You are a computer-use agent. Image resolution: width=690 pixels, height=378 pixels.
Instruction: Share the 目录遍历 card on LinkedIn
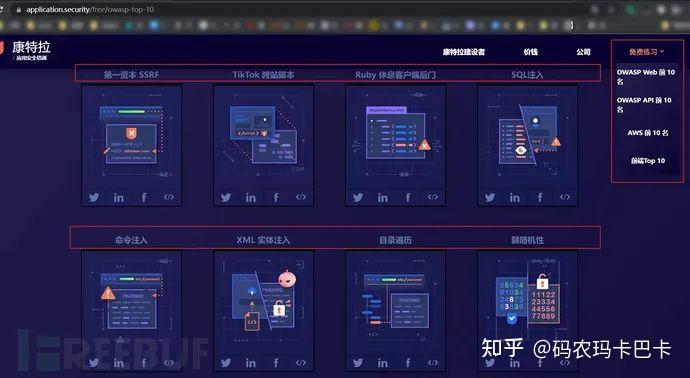pos(383,363)
